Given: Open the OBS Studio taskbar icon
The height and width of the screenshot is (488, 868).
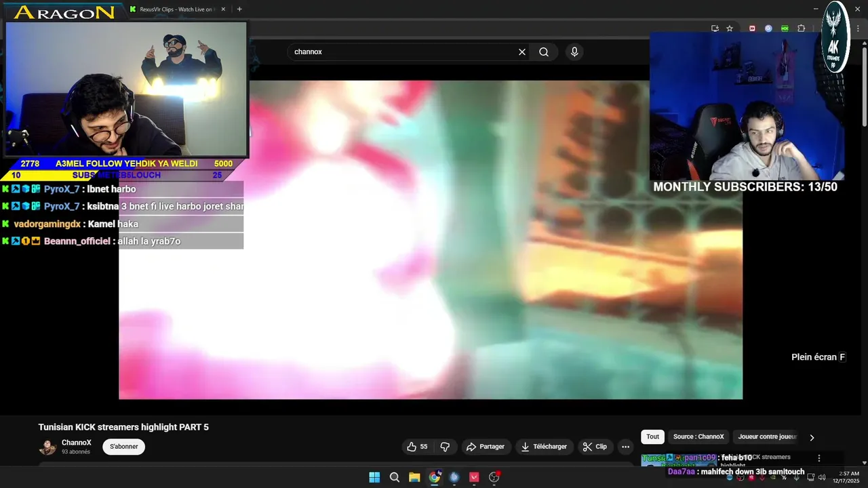Looking at the screenshot, I should 494,477.
